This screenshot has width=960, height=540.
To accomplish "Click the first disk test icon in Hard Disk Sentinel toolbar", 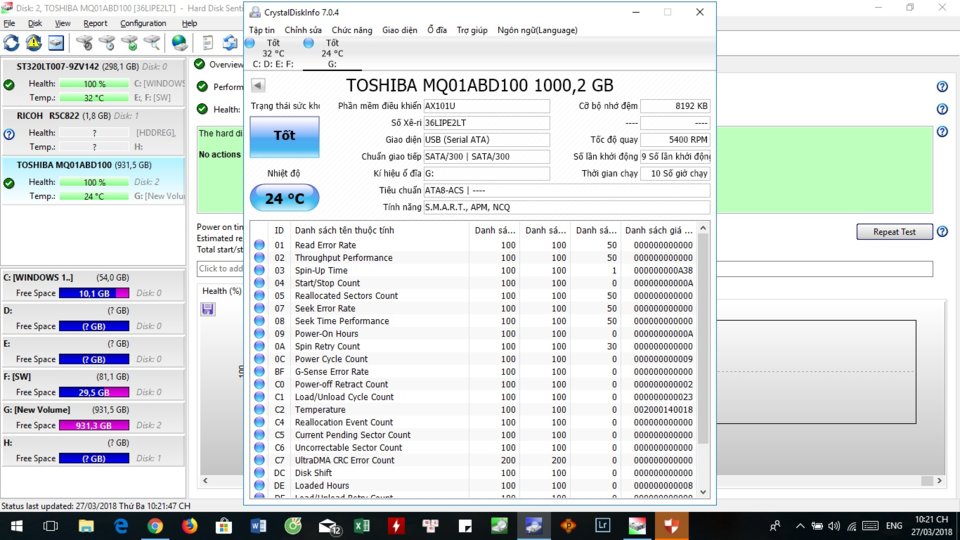I will pos(84,42).
